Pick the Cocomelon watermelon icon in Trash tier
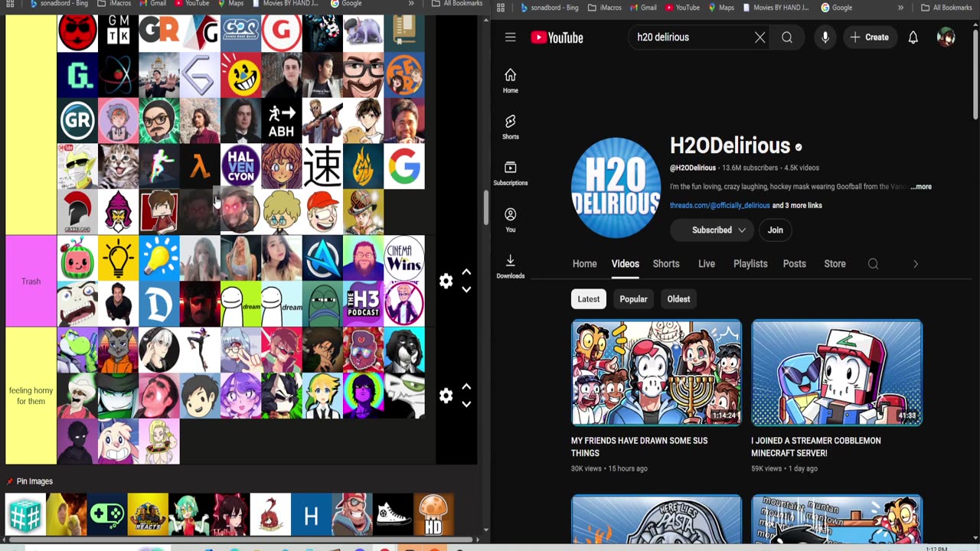Image resolution: width=980 pixels, height=551 pixels. pos(77,258)
